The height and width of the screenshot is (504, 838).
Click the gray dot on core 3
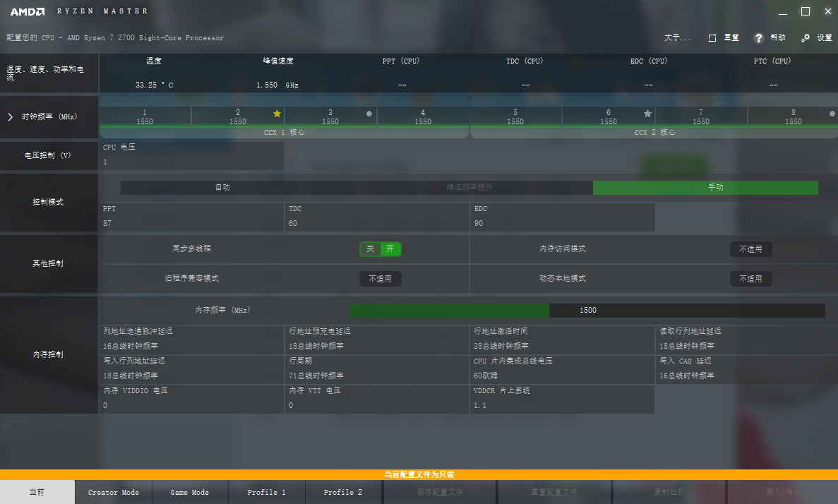[x=369, y=113]
